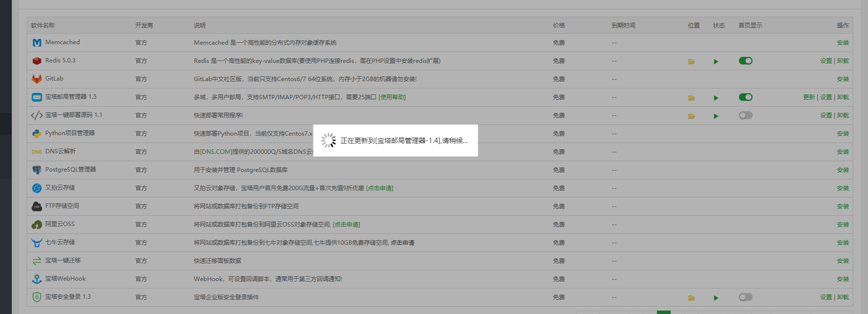Open 宝塔安全登录 设置 link
This screenshot has height=314, width=868.
(x=826, y=297)
